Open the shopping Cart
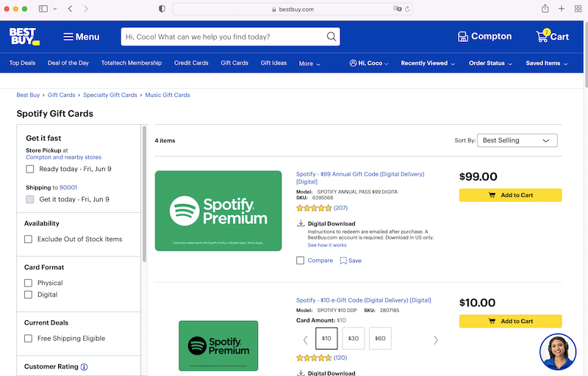This screenshot has width=588, height=376. click(553, 36)
